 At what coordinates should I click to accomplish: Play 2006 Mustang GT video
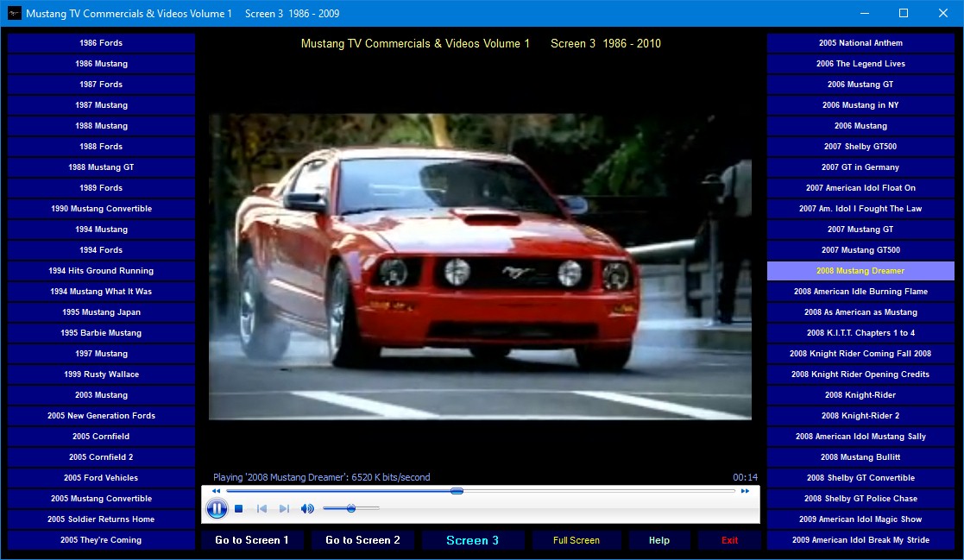860,85
